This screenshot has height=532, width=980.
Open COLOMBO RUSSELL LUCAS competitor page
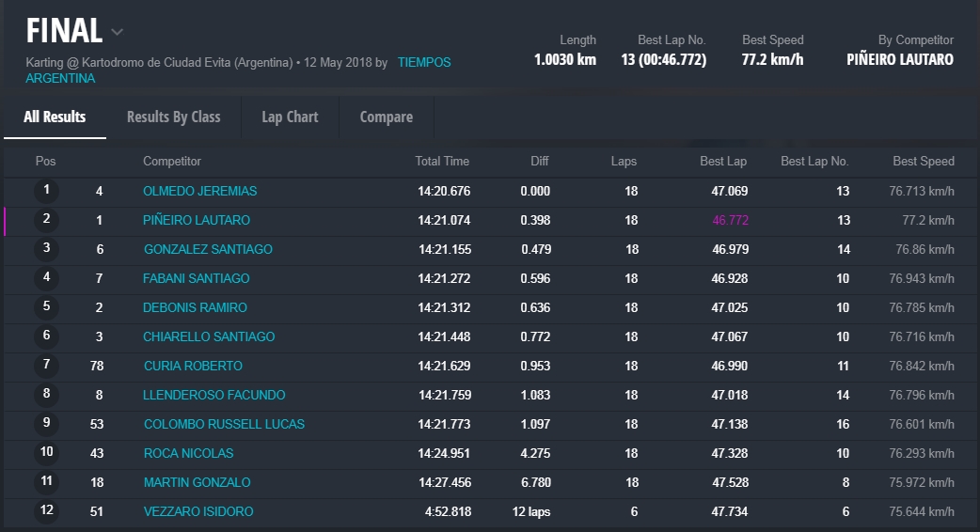coord(224,424)
